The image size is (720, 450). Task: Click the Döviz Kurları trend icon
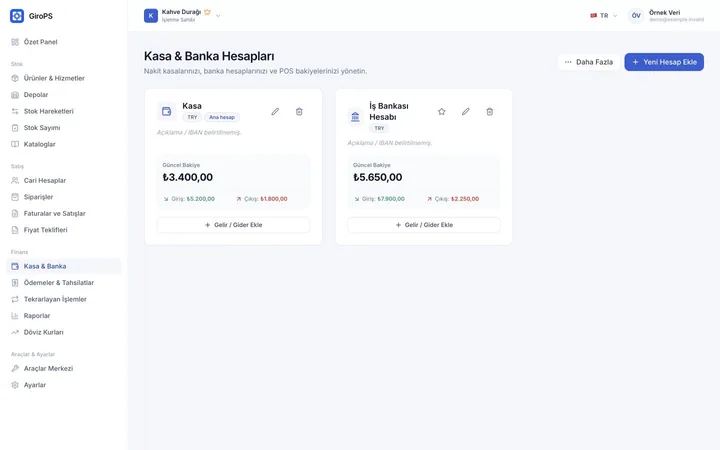(x=15, y=332)
